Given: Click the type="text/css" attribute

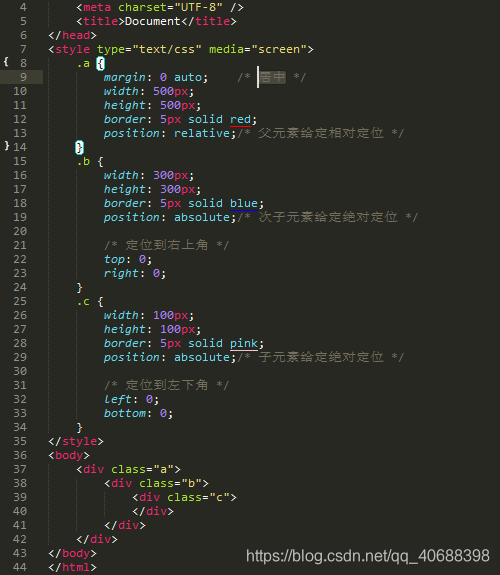Looking at the screenshot, I should pyautogui.click(x=149, y=49).
